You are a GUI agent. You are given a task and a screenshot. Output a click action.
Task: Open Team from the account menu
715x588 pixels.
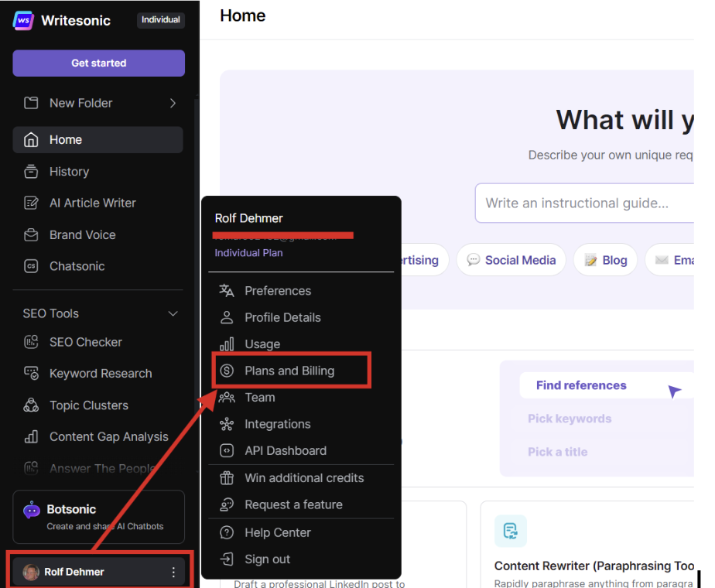coord(301,398)
